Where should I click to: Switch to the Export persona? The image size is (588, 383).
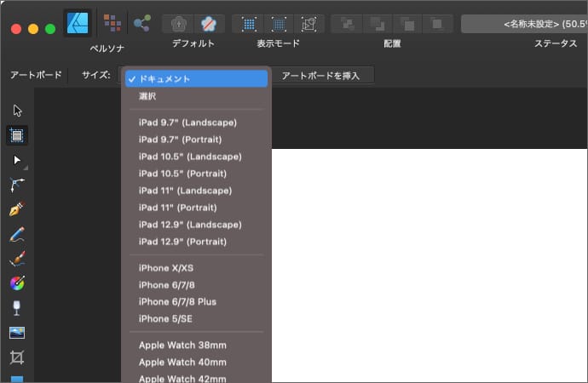[142, 22]
